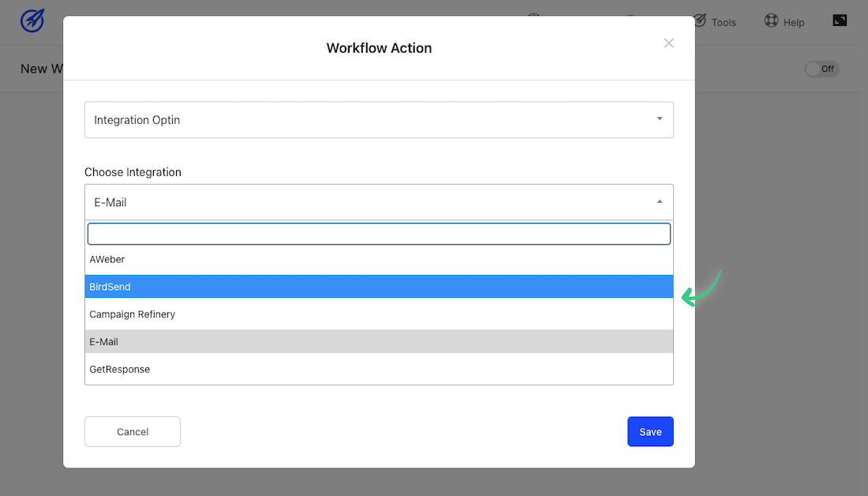Click the fullscreen expand icon
Screen dimensions: 868x496
click(x=840, y=21)
